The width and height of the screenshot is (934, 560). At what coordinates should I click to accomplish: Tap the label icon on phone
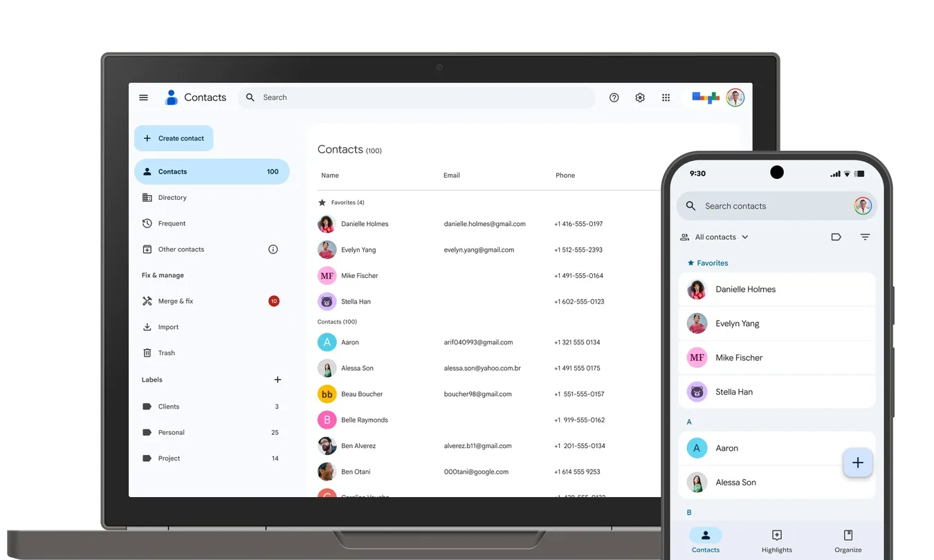coord(836,237)
